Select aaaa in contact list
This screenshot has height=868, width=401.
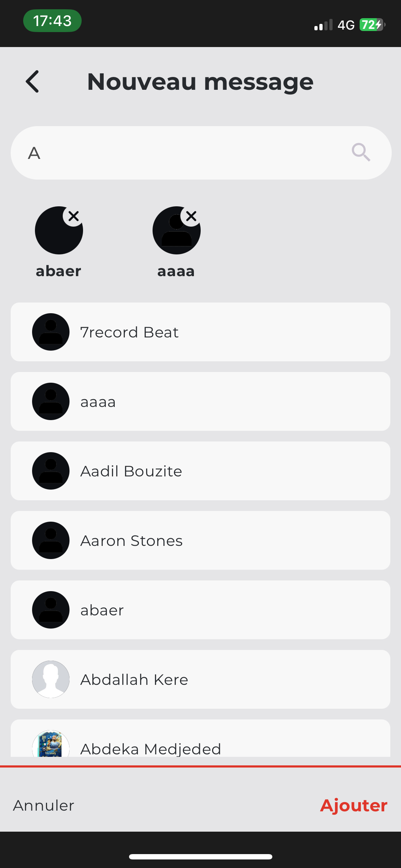pyautogui.click(x=200, y=402)
